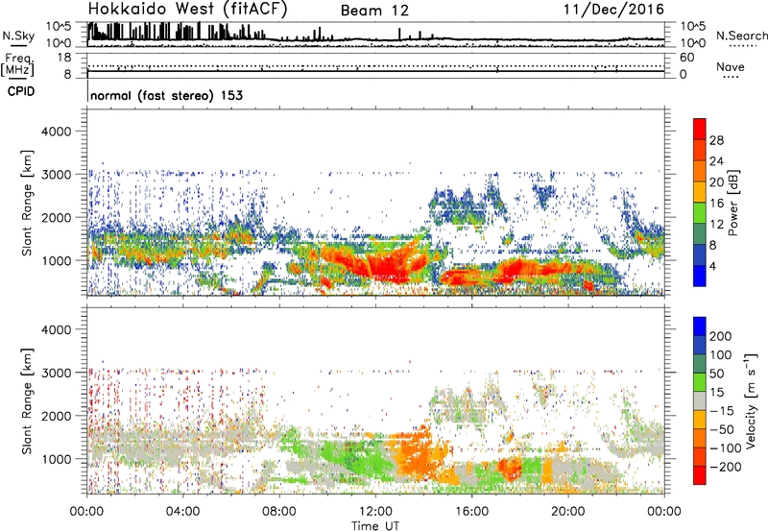768x532 pixels.
Task: Click the right-hand '10^5' noise axis tick
Action: tap(693, 27)
